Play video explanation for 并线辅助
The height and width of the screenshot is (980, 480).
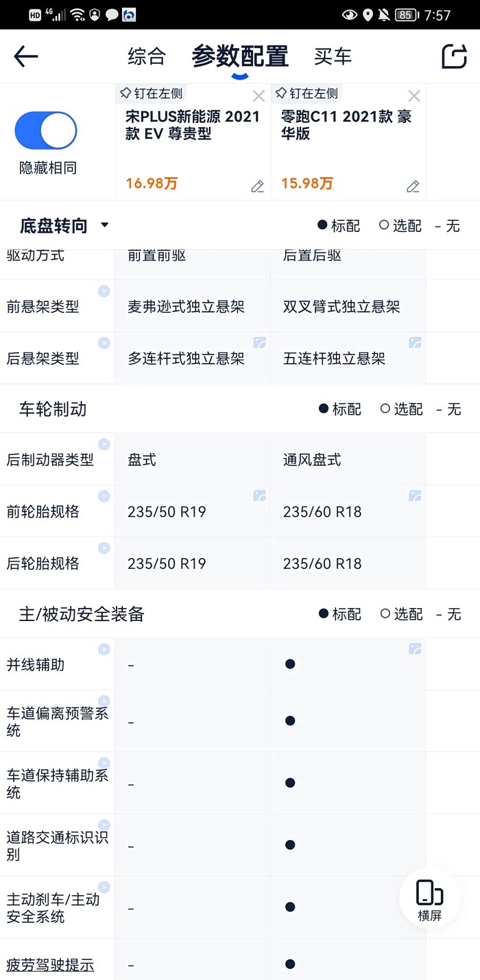[x=104, y=649]
